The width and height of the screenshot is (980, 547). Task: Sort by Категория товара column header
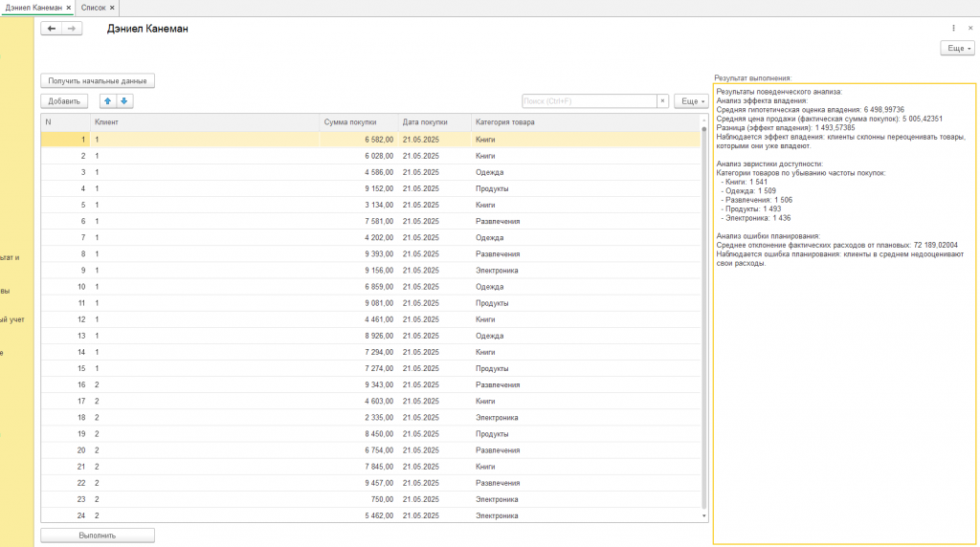coord(586,122)
